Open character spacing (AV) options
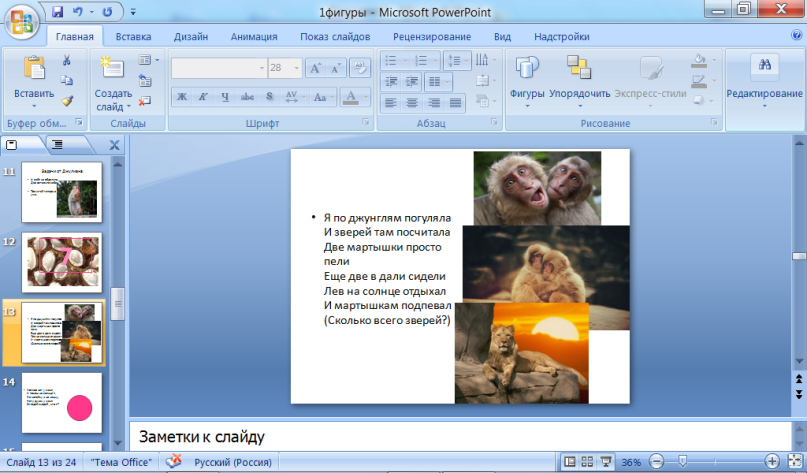Viewport: 807px width, 473px height. 295,97
